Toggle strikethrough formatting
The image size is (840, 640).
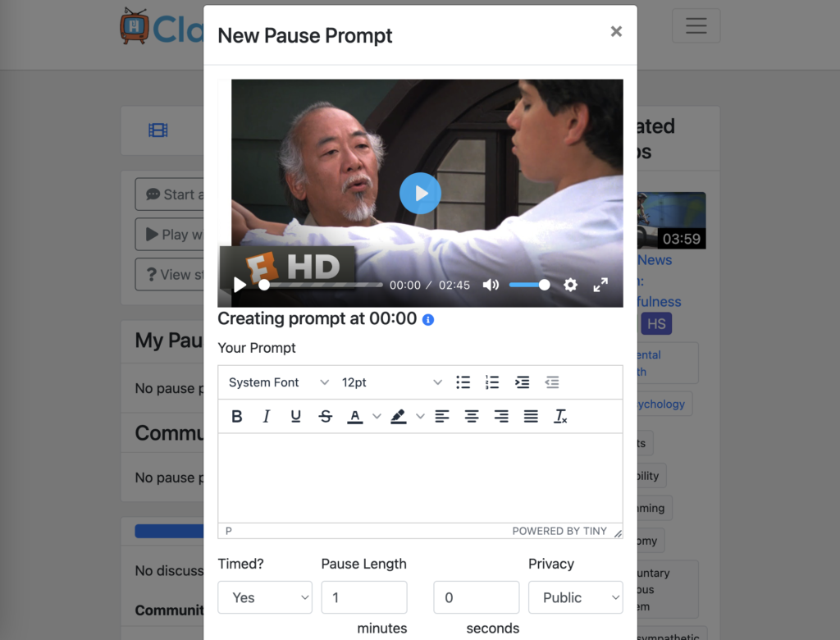pos(325,417)
